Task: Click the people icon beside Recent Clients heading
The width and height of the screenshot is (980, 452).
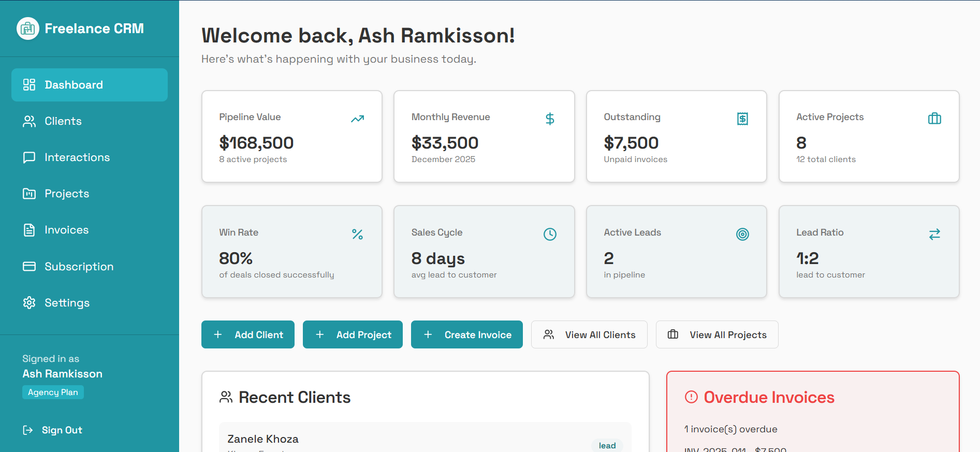Action: pos(226,397)
